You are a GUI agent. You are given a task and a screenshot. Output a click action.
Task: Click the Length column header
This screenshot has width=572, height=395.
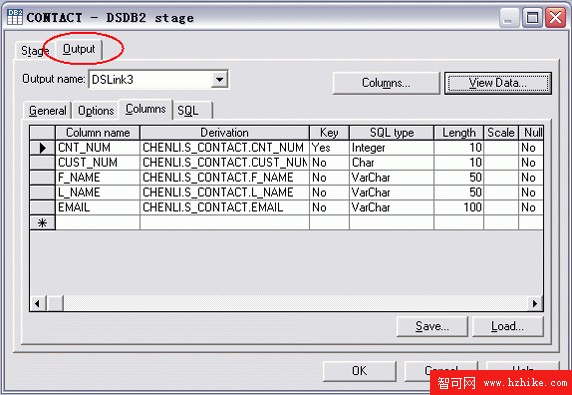[459, 133]
